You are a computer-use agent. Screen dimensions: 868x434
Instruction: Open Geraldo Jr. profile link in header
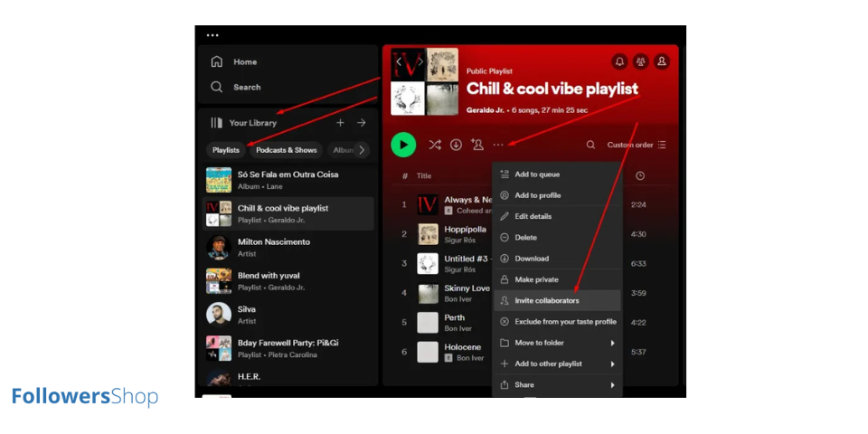485,109
